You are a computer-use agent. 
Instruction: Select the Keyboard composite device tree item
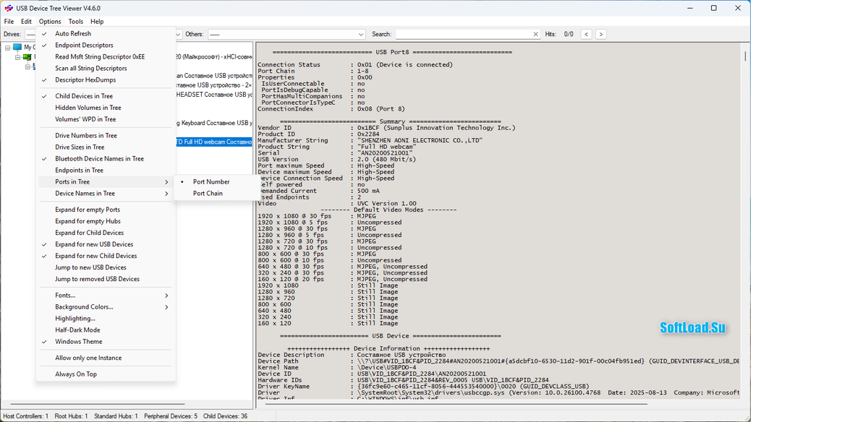tap(214, 123)
